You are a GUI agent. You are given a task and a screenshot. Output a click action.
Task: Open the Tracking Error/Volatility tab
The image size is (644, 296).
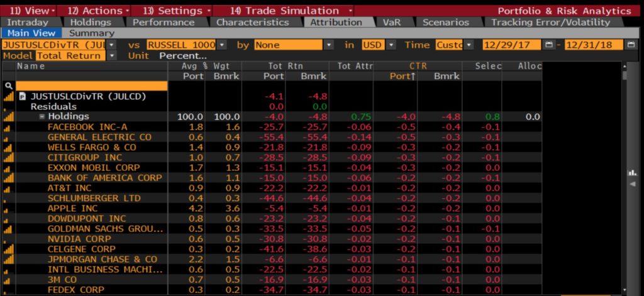click(551, 23)
